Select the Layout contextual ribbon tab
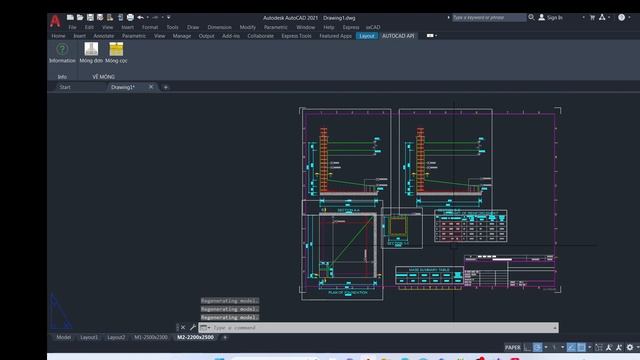Viewport: 640px width, 360px height. click(367, 36)
